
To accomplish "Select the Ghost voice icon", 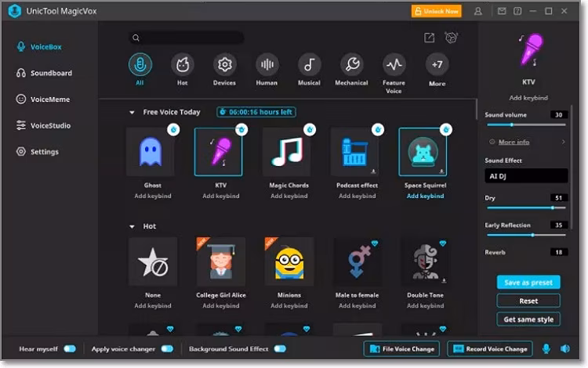I will [x=151, y=152].
